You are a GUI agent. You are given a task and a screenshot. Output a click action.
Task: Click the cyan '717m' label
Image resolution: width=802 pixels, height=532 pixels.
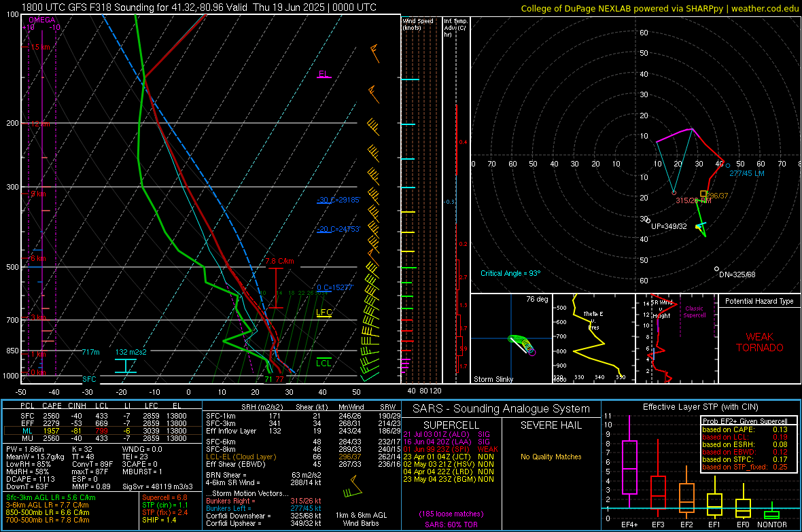(x=90, y=352)
